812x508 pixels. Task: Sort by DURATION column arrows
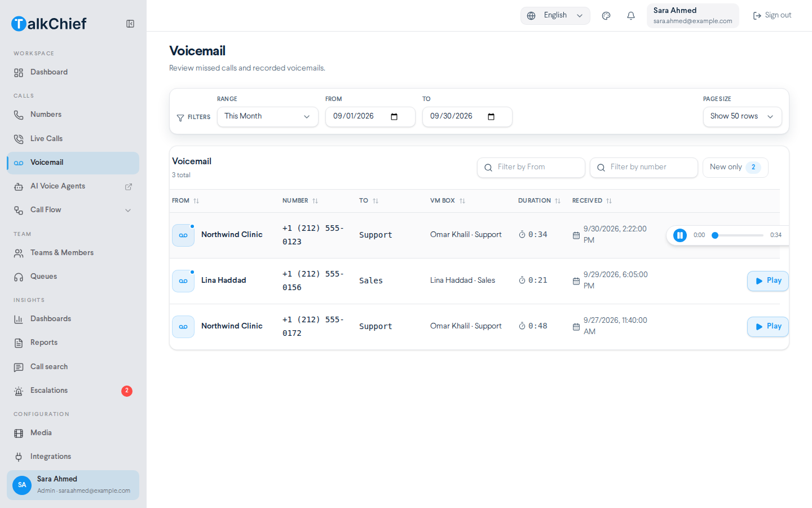coord(558,201)
